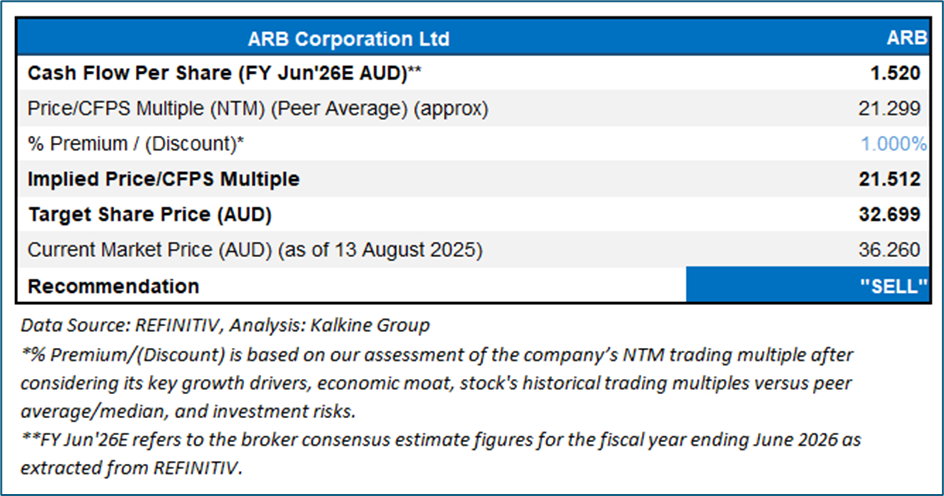
Task: Click the Target Share Price (AUD) label
Action: coord(150,215)
